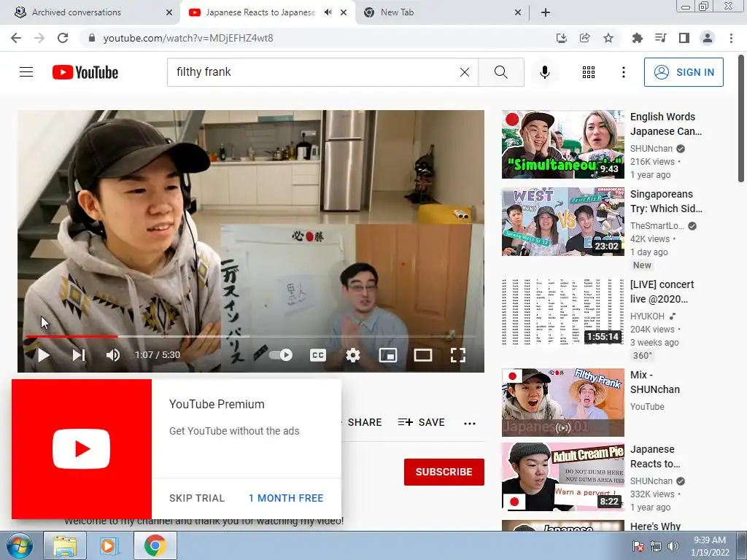Mute tab via speaker icon
Screen dimensions: 747x560
tap(328, 12)
